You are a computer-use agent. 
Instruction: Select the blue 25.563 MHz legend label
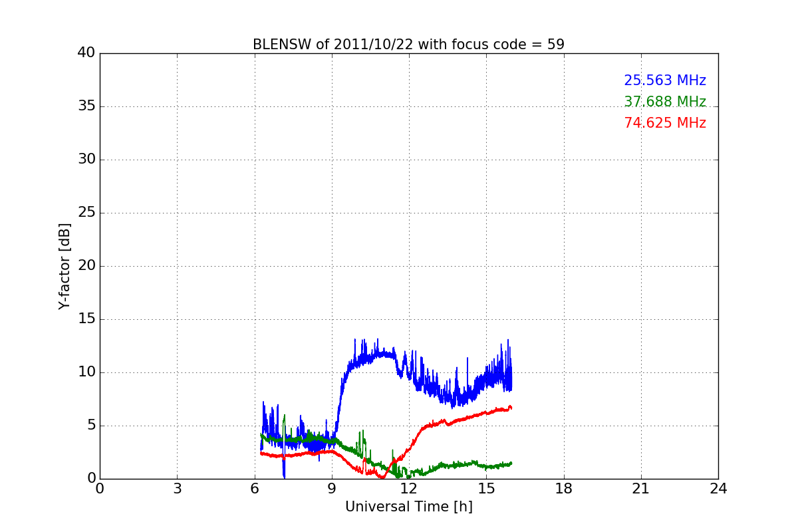point(665,80)
